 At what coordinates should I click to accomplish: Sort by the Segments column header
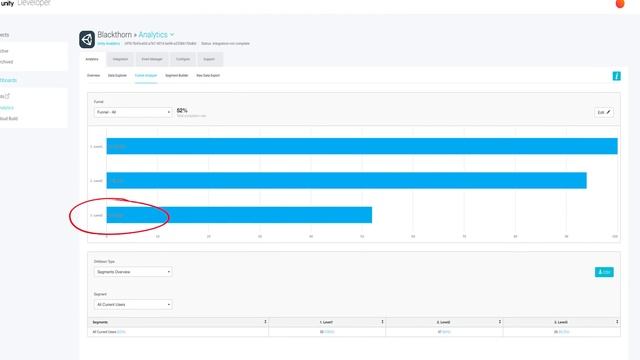178,322
